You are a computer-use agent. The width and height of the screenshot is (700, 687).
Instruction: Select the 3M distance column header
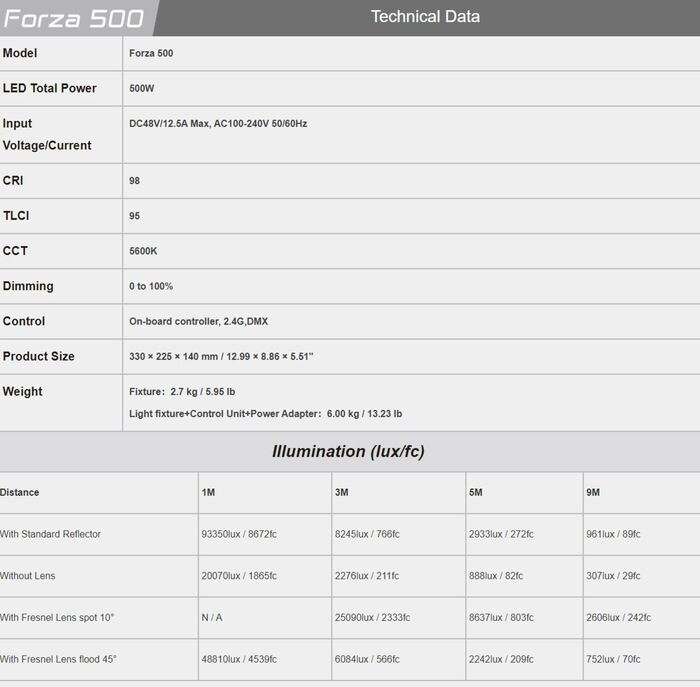(342, 493)
